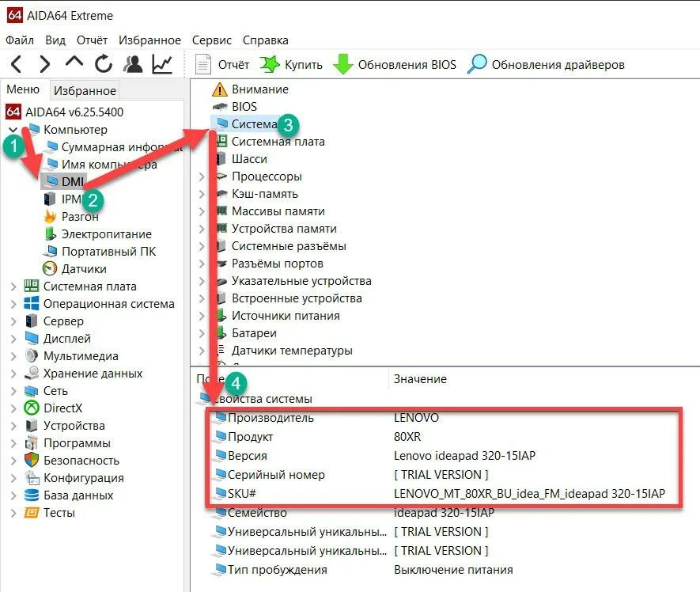This screenshot has width=700, height=592.
Task: Click the Купить toolbar label
Action: tap(304, 65)
